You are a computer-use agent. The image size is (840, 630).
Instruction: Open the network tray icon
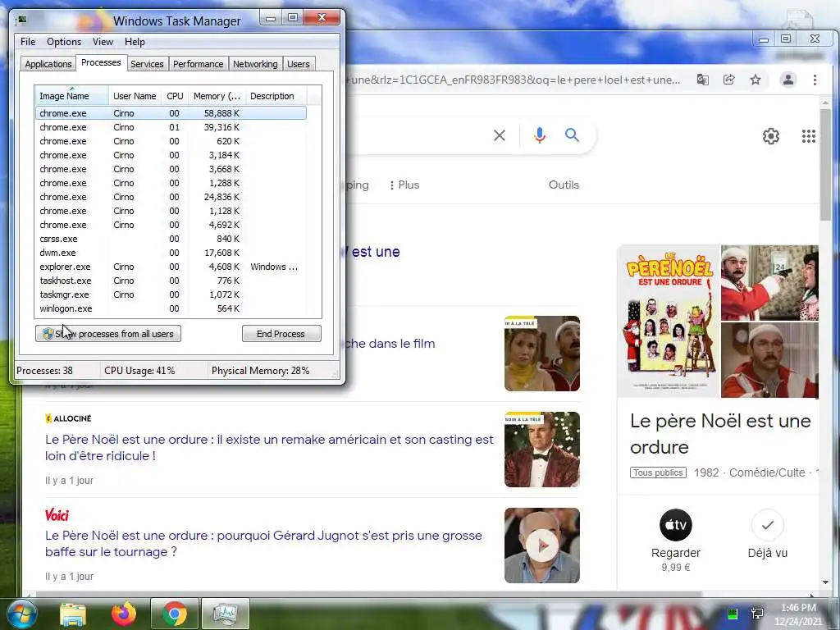(757, 614)
